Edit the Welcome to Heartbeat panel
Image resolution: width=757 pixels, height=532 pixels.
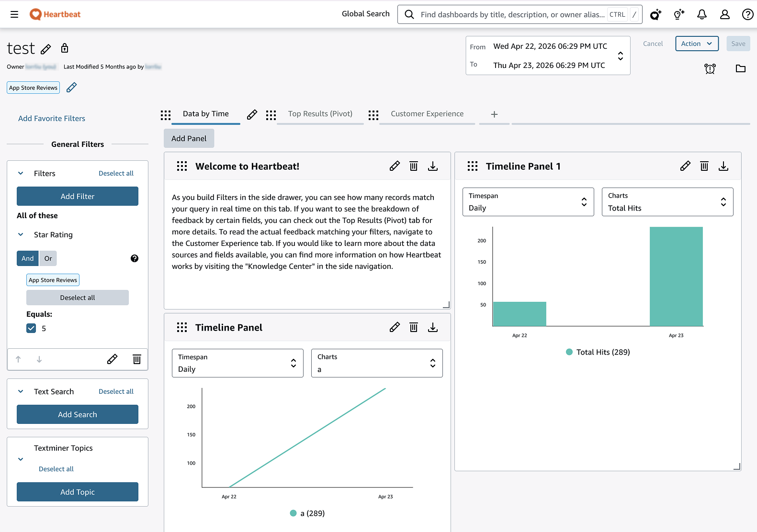pyautogui.click(x=395, y=166)
